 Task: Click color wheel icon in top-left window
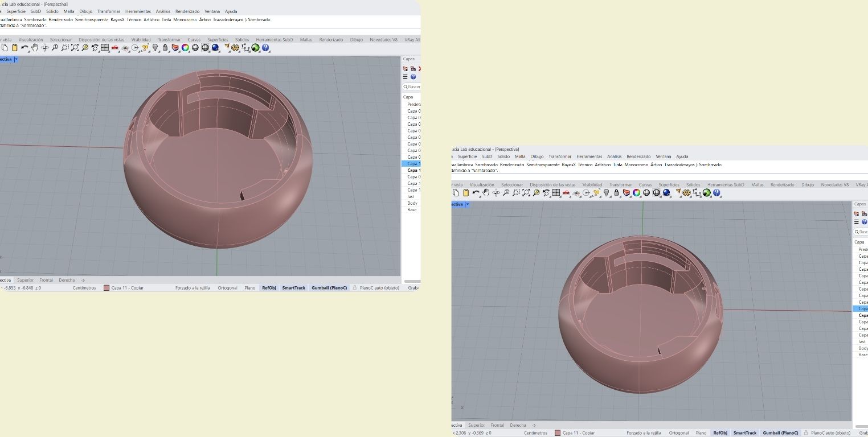[x=185, y=48]
